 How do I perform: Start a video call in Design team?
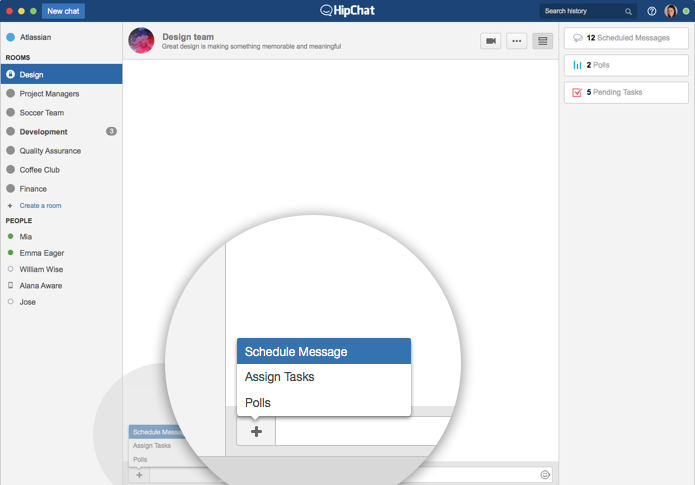click(490, 41)
